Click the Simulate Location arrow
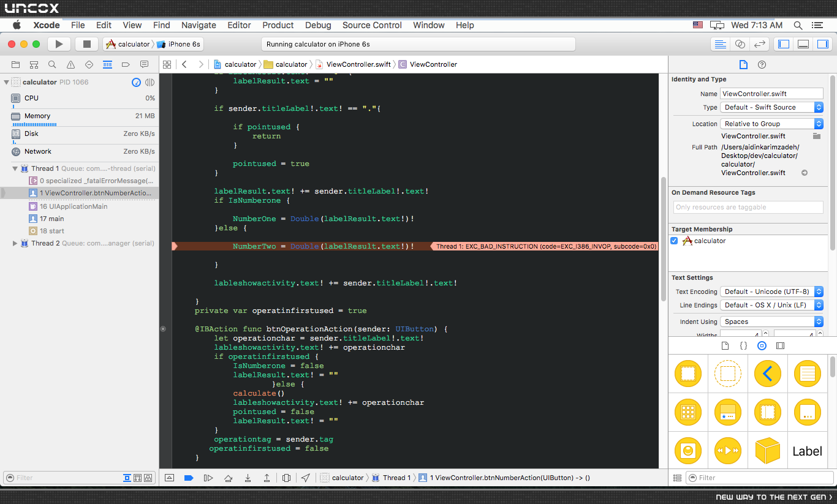 pyautogui.click(x=305, y=478)
